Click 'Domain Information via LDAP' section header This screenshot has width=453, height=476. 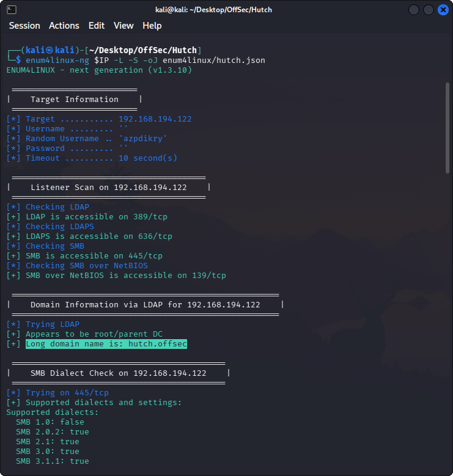pos(145,305)
